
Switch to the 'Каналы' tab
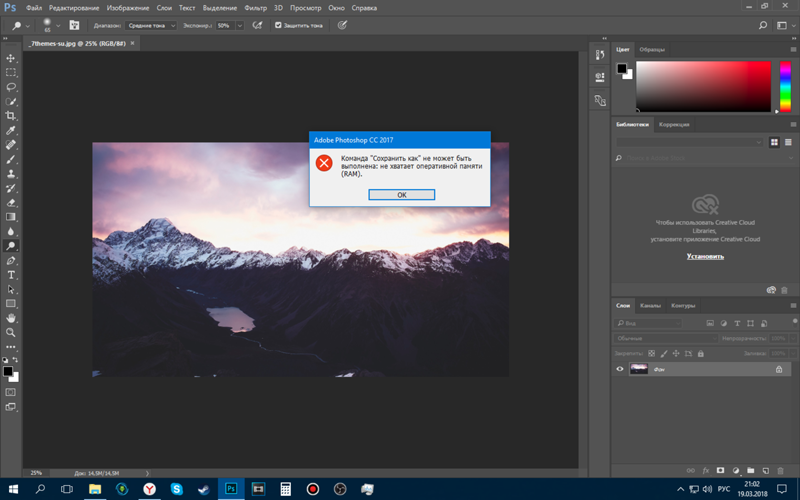tap(650, 305)
